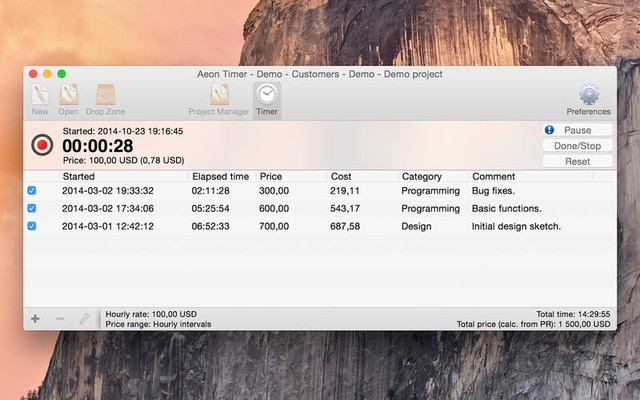The height and width of the screenshot is (400, 640).
Task: Click the blue info icon beside Pause
Action: 549,130
